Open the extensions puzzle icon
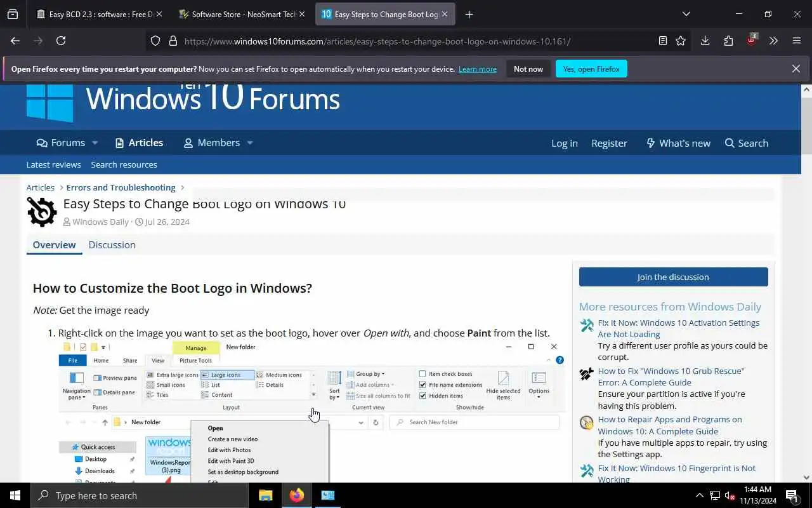The width and height of the screenshot is (812, 508). click(x=728, y=41)
